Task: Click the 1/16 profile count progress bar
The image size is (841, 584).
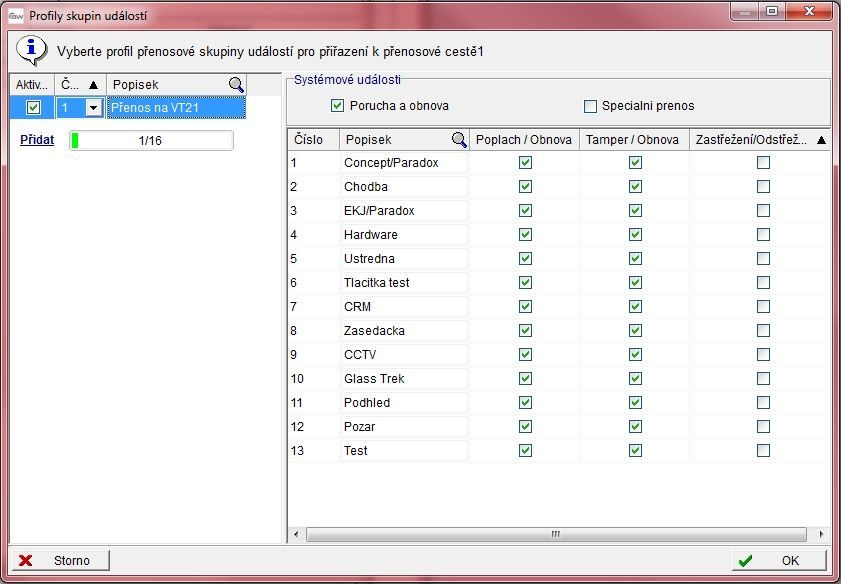Action: (151, 141)
